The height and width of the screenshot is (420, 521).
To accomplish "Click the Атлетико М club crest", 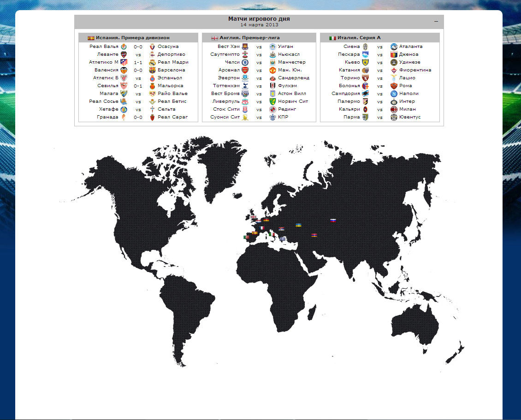I will click(x=124, y=62).
